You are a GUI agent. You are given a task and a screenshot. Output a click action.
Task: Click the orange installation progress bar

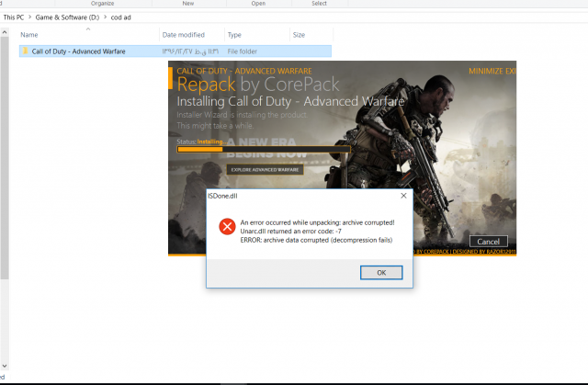point(264,149)
